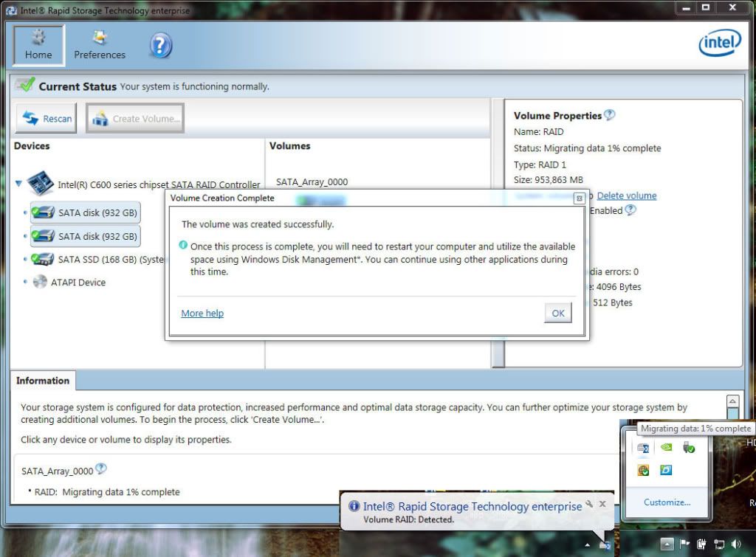This screenshot has height=557, width=756.
Task: Click the Status: Migrating data 1% complete text
Action: [587, 148]
